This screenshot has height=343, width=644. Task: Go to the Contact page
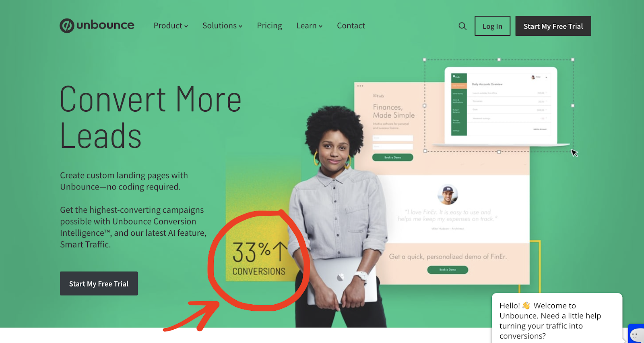click(x=351, y=26)
